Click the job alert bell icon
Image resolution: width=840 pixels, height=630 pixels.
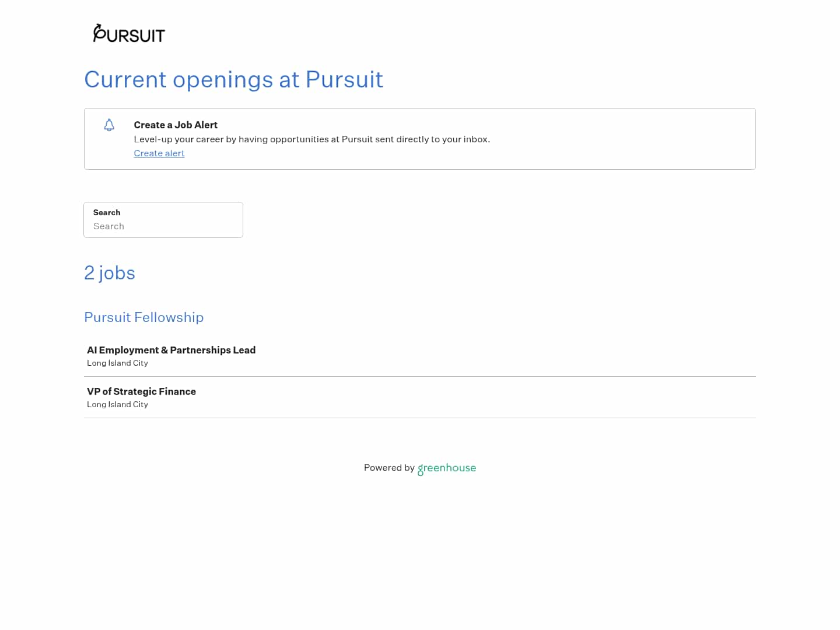pyautogui.click(x=109, y=125)
